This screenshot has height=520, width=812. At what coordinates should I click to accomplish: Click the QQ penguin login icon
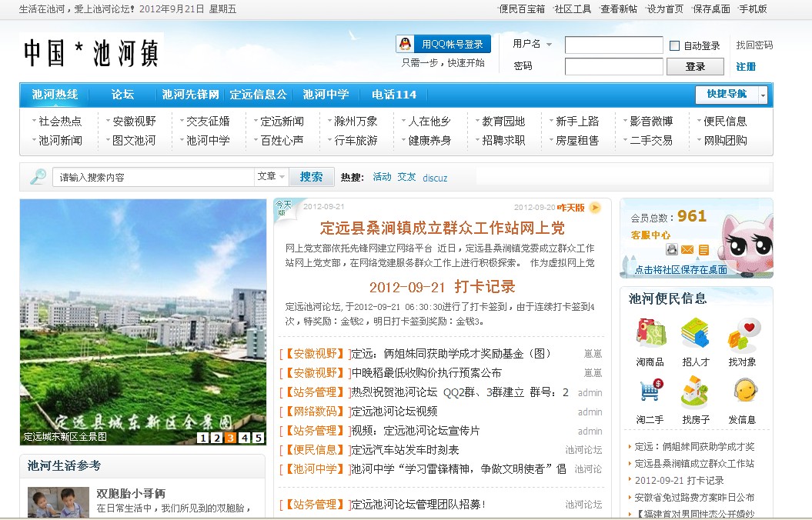406,44
